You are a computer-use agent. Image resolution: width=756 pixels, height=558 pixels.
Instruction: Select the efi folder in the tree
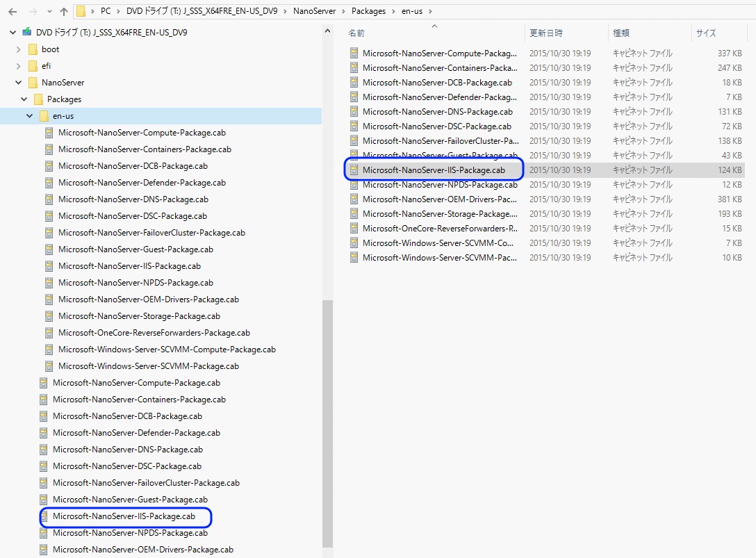[x=47, y=66]
